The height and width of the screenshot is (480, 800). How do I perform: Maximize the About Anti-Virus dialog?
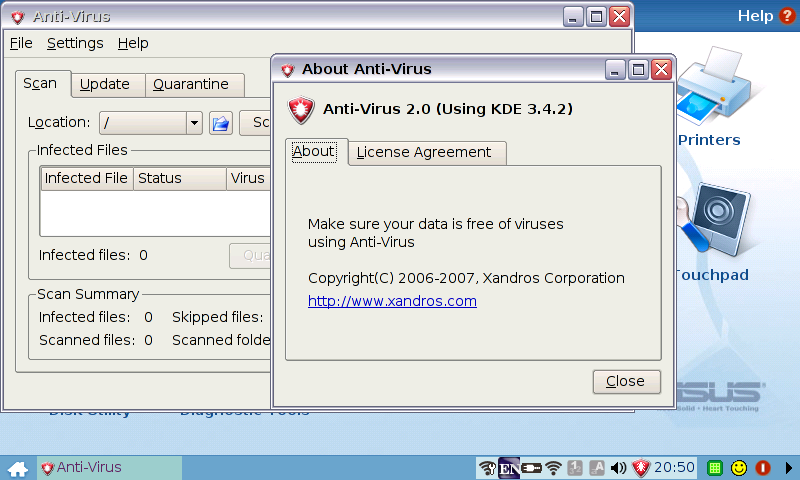click(638, 69)
